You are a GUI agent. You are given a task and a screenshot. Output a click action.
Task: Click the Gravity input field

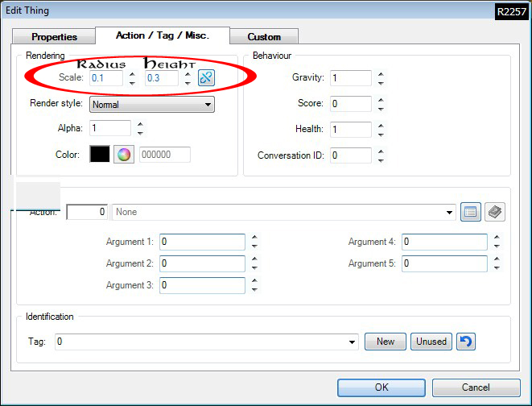click(351, 78)
